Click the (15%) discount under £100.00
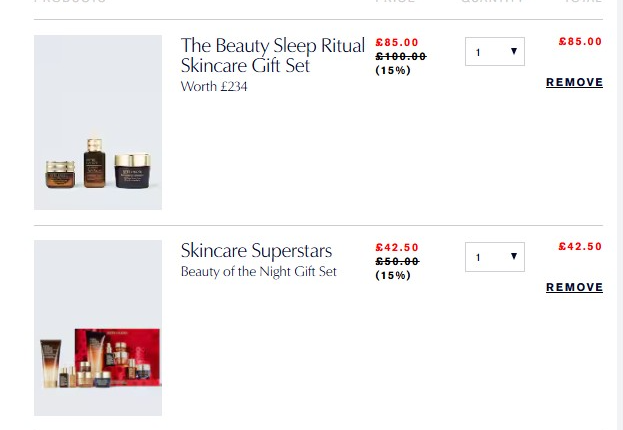The height and width of the screenshot is (430, 623). click(x=393, y=70)
